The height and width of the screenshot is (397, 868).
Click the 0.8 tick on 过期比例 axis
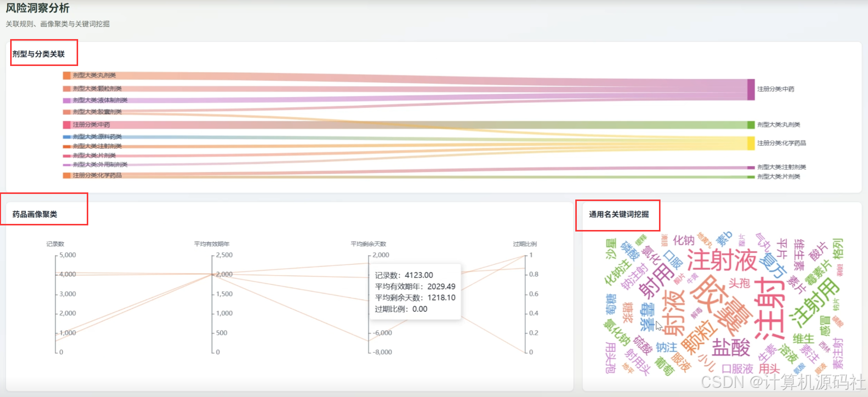[x=534, y=274]
